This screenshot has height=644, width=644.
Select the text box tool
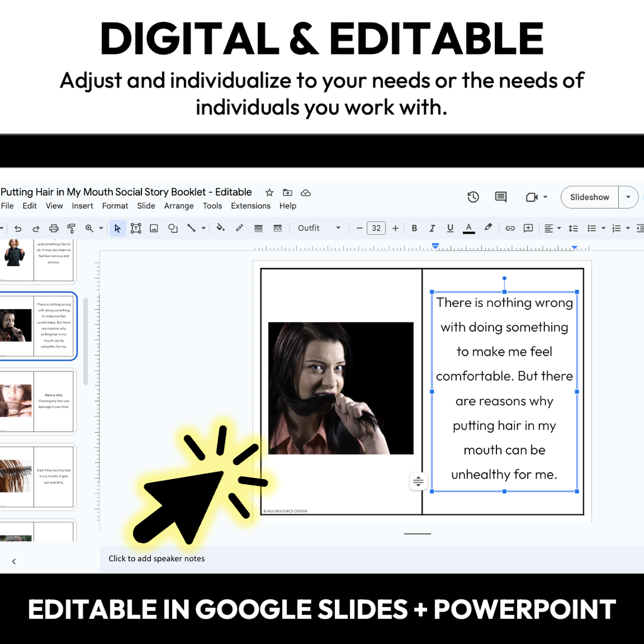pos(136,228)
